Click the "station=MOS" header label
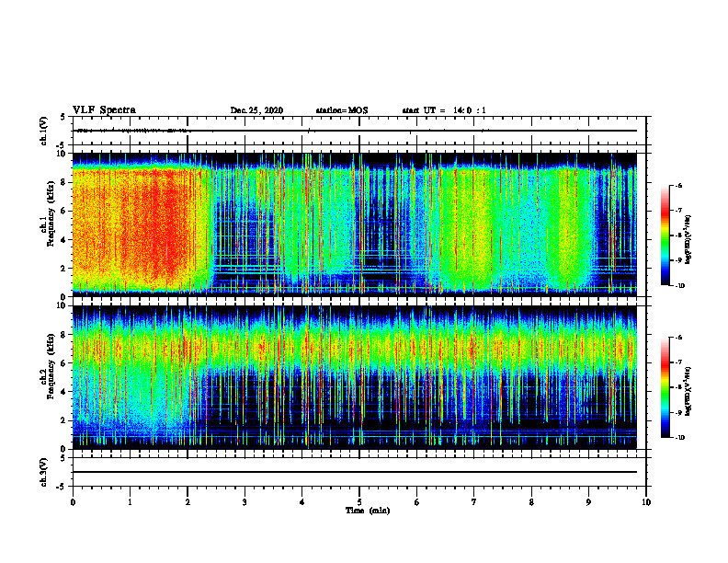 click(x=342, y=110)
